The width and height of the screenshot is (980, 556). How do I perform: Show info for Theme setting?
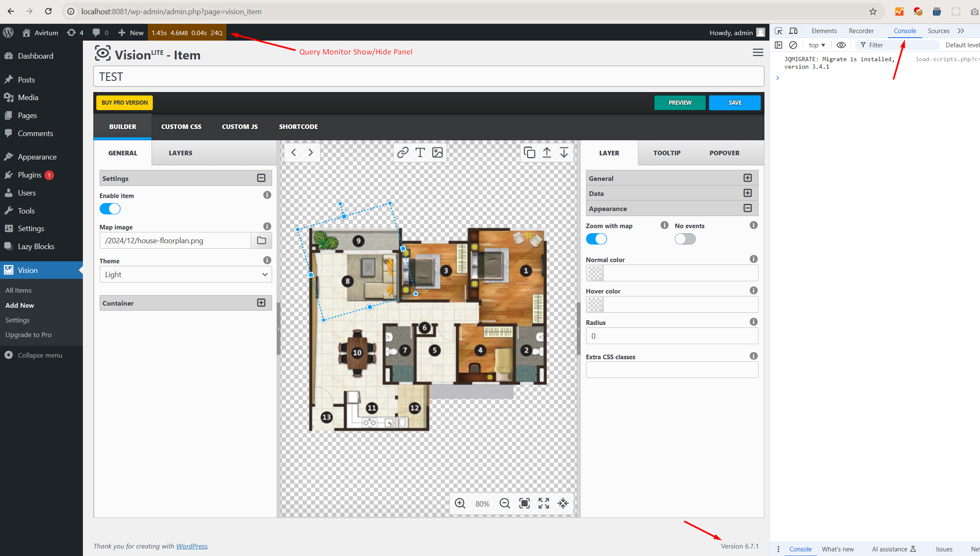click(x=267, y=260)
